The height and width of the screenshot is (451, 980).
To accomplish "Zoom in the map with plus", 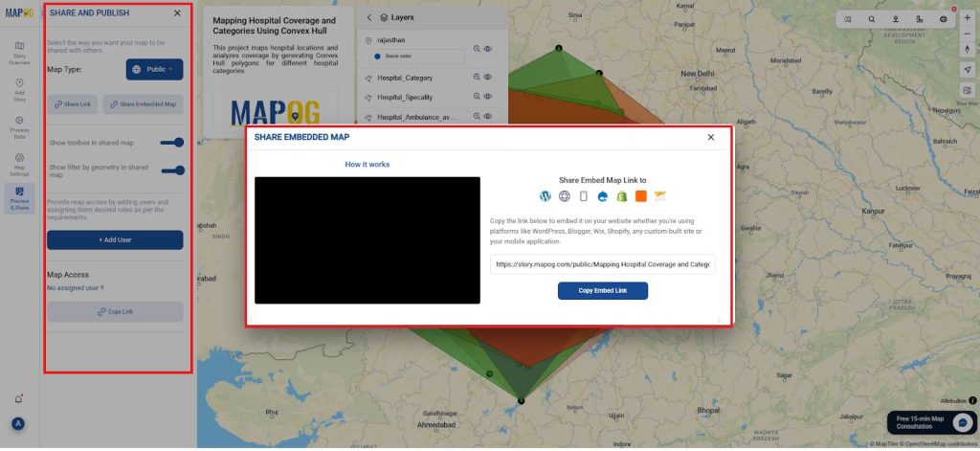I will click(x=968, y=18).
